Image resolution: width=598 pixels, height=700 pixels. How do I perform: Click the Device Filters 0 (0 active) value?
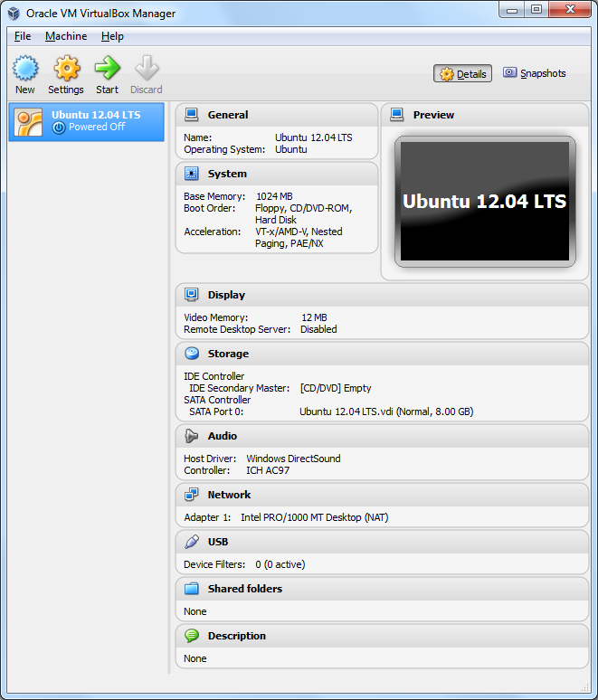[x=280, y=564]
